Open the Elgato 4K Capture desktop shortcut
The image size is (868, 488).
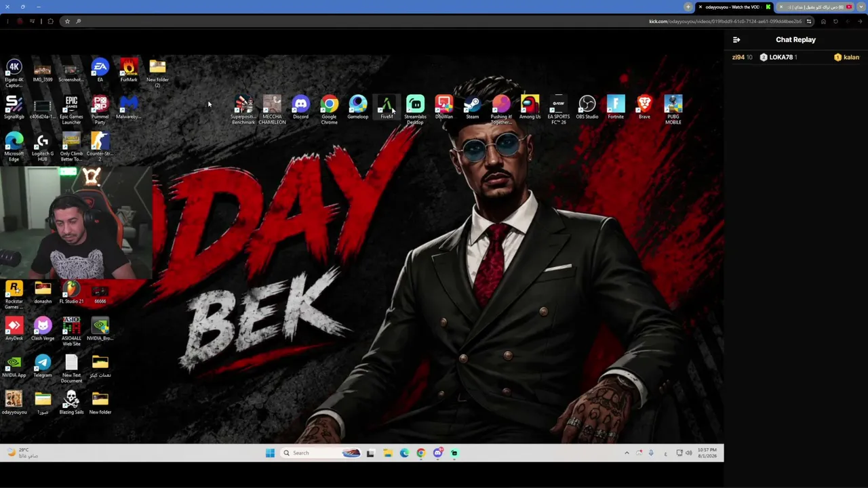(14, 73)
